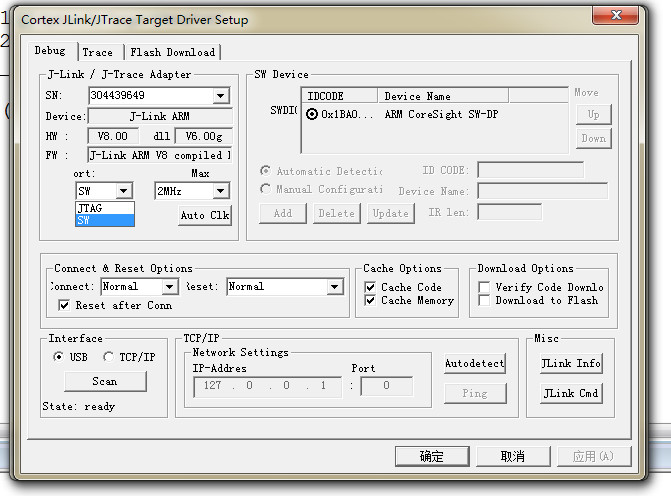The height and width of the screenshot is (496, 671).
Task: Switch to the Trace tab
Action: 98,52
